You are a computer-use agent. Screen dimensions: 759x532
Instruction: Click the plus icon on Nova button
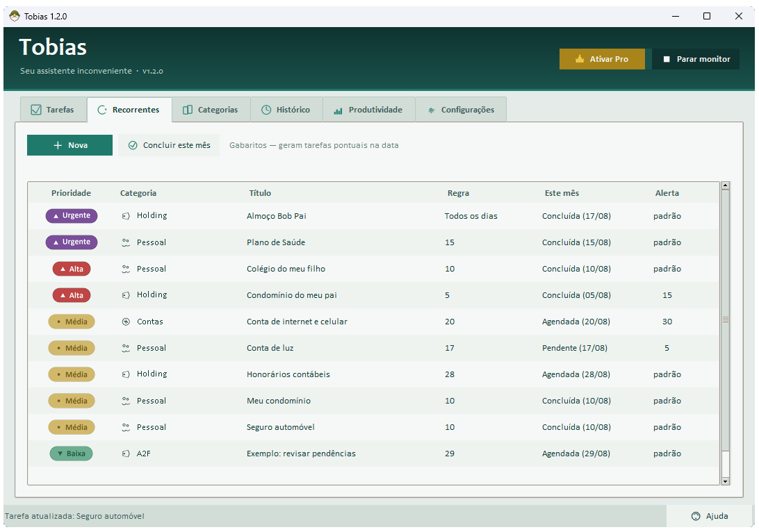pos(58,145)
